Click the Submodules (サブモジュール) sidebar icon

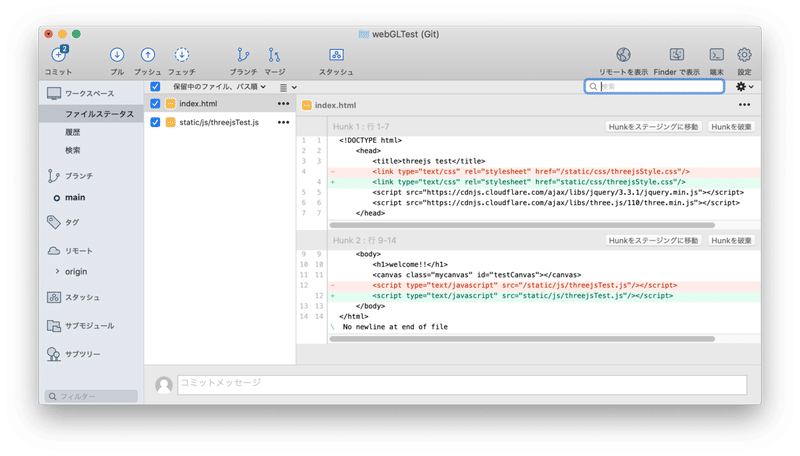[54, 325]
